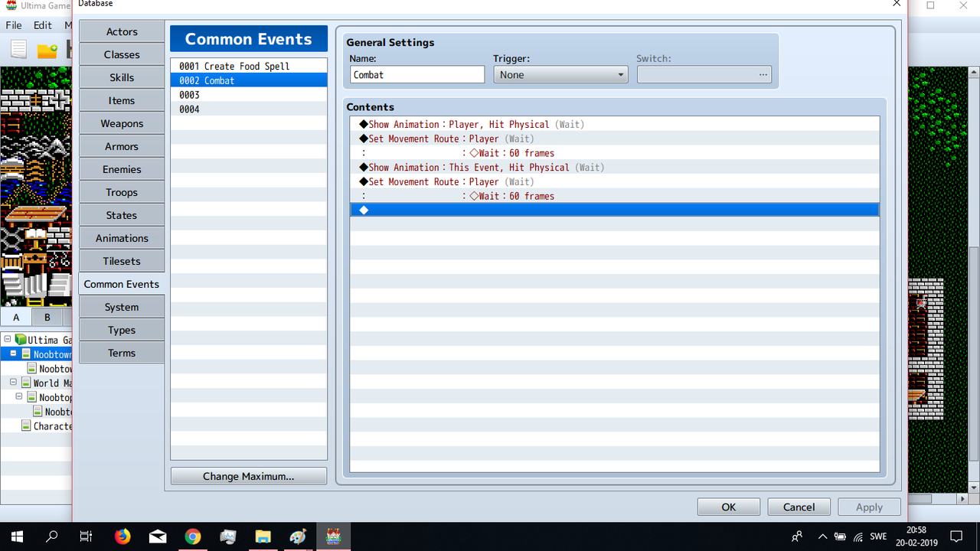The height and width of the screenshot is (551, 980).
Task: Collapse the selected Noobtown map node
Action: point(13,354)
